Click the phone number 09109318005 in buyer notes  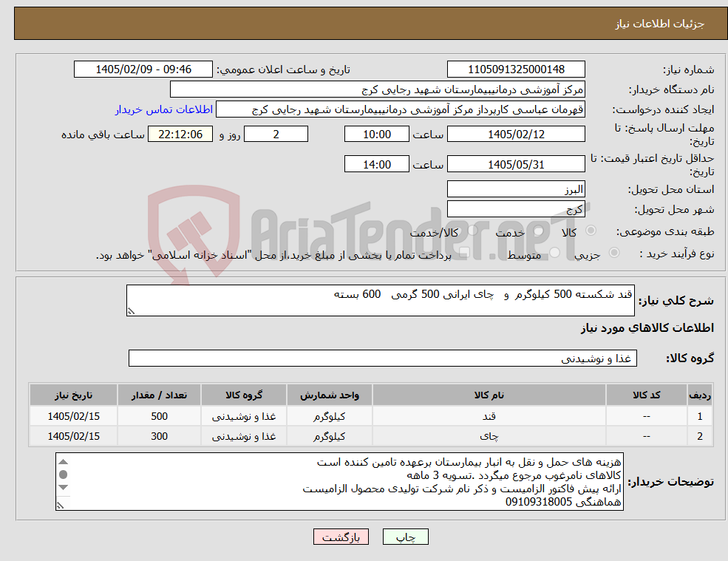pyautogui.click(x=539, y=502)
